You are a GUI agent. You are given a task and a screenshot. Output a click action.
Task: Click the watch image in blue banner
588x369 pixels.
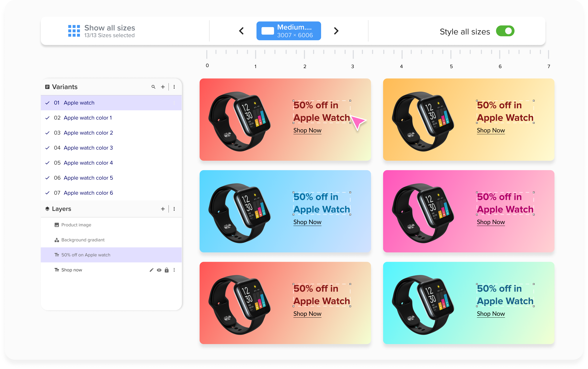point(240,213)
